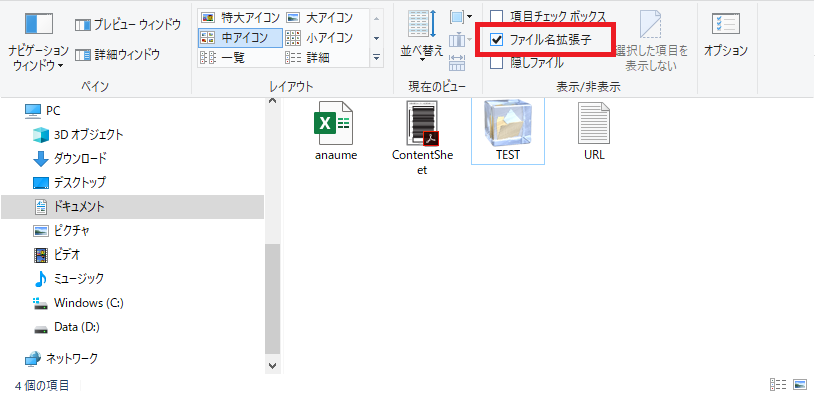Open Music (ミュージック) folder
The image size is (816, 398).
68,278
